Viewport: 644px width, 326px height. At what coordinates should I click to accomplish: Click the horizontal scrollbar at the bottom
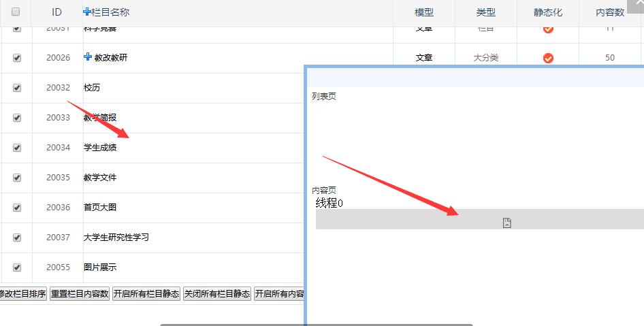[317, 324]
